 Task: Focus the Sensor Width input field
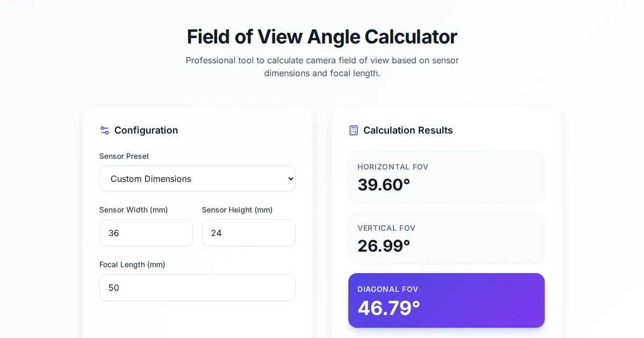(146, 233)
